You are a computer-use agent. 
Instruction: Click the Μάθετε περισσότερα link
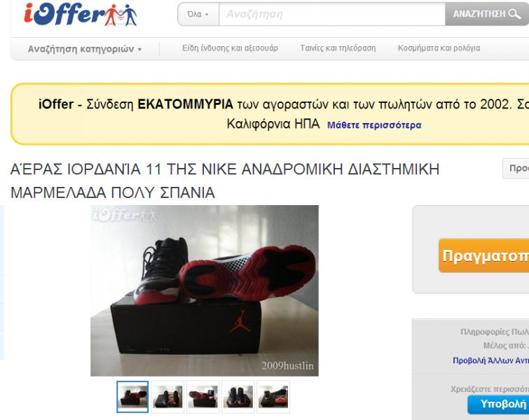coord(374,125)
